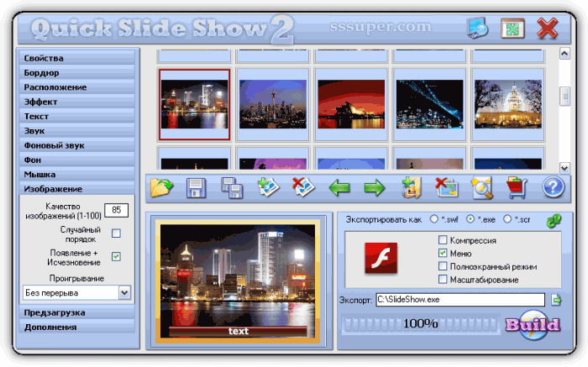This screenshot has height=367, width=588.
Task: Click the Build button
Action: (x=533, y=325)
